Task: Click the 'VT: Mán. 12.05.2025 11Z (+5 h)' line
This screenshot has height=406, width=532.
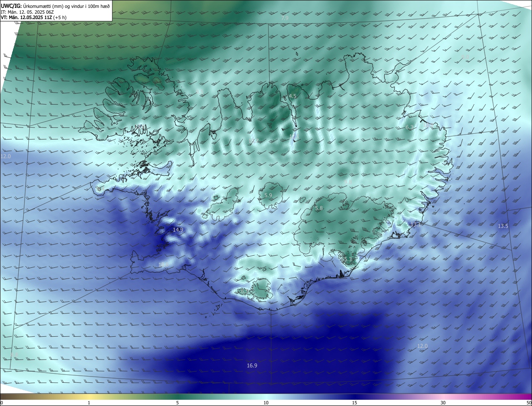Action: (34, 17)
